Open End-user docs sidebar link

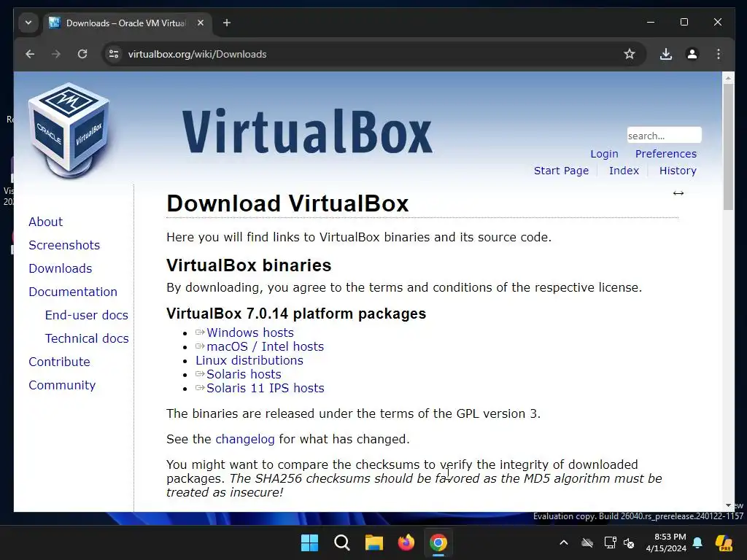coord(87,315)
